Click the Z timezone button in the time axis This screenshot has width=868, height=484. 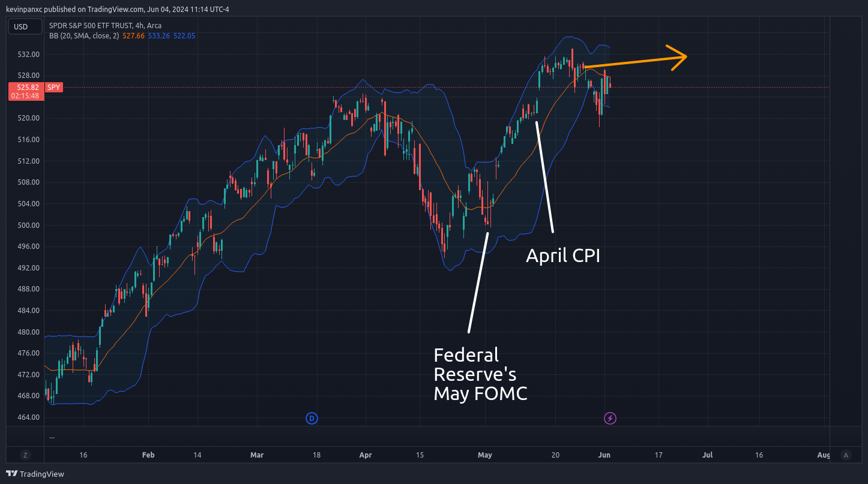[x=25, y=455]
